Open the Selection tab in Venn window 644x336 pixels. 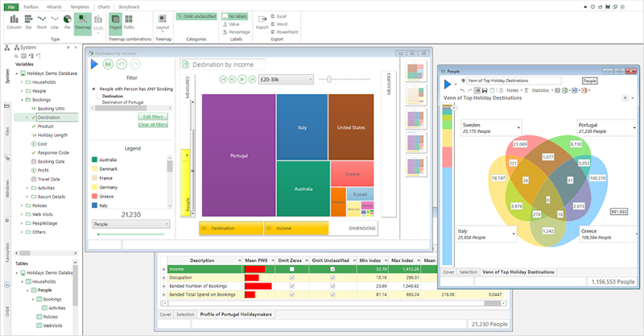469,272
